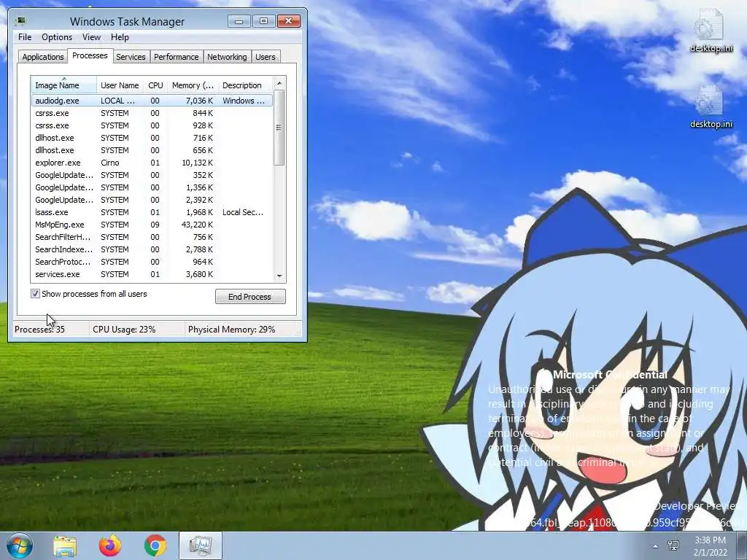Open the clock showing 3:38 PM
Image resolution: width=747 pixels, height=560 pixels.
pos(711,546)
